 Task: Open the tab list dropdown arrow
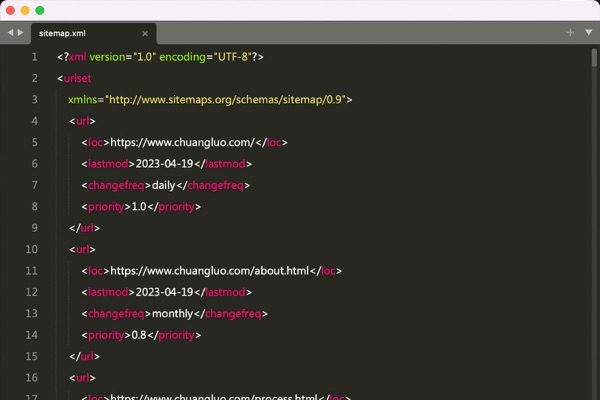point(586,33)
